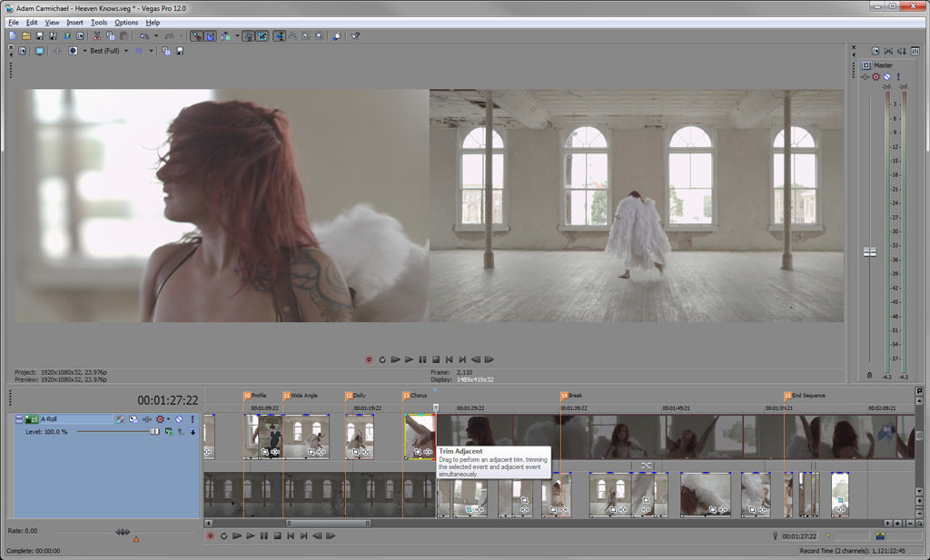
Task: Mute the A-Roll video track
Action: point(179,419)
